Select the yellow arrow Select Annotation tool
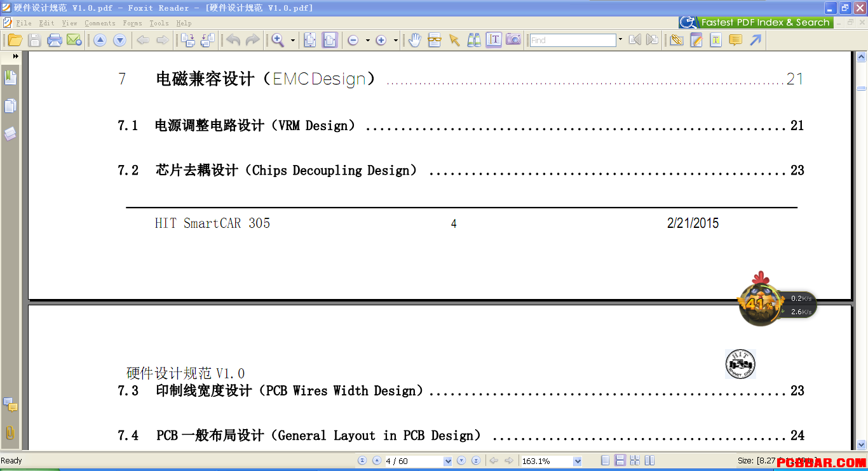This screenshot has height=471, width=868. 454,40
